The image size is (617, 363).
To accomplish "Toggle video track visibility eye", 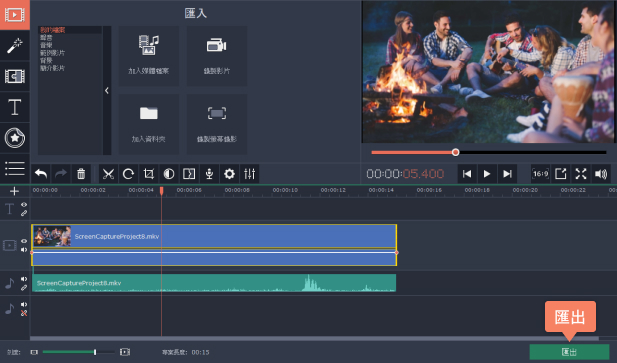I will 24,241.
